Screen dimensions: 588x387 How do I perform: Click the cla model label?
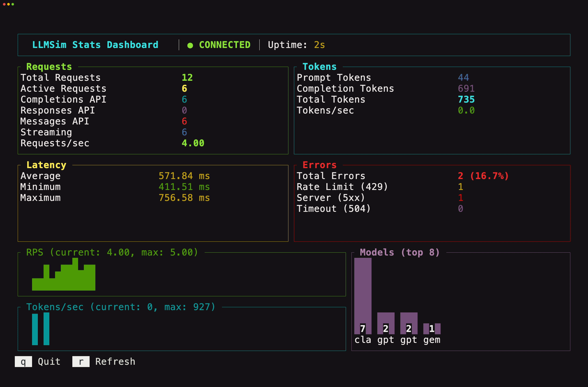pyautogui.click(x=363, y=340)
